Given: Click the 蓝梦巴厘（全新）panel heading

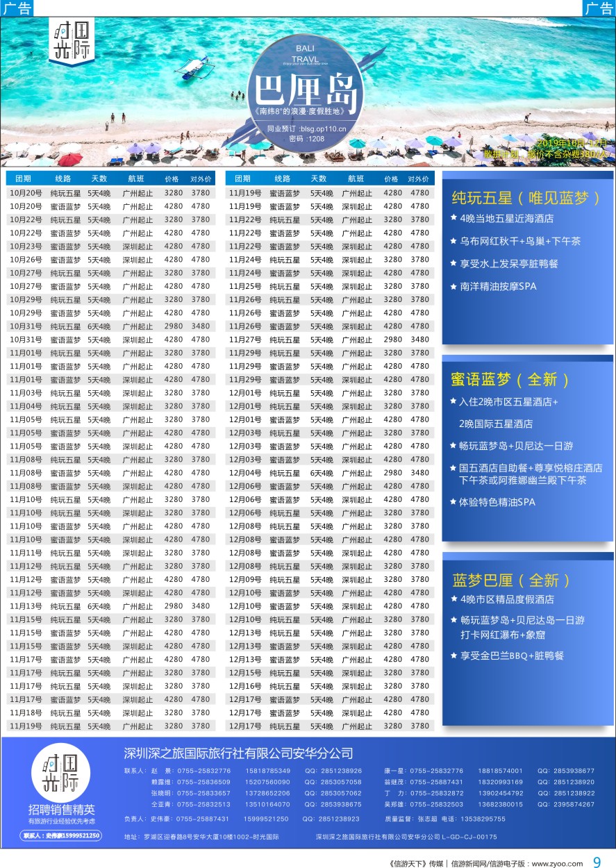Looking at the screenshot, I should pyautogui.click(x=512, y=580).
